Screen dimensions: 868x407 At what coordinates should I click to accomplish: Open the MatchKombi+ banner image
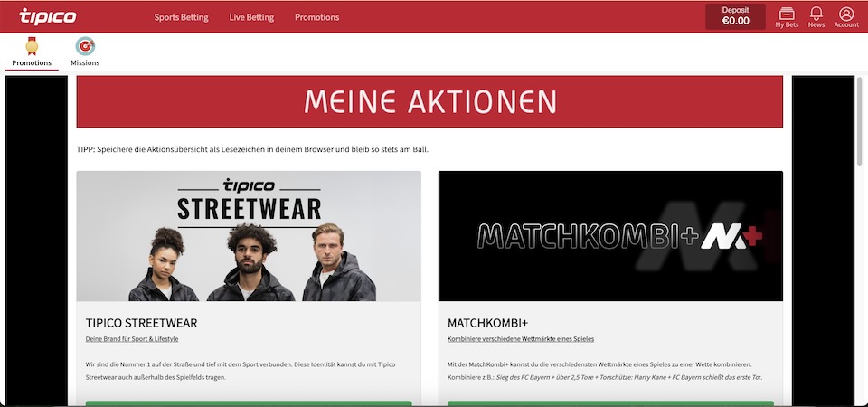pos(610,236)
